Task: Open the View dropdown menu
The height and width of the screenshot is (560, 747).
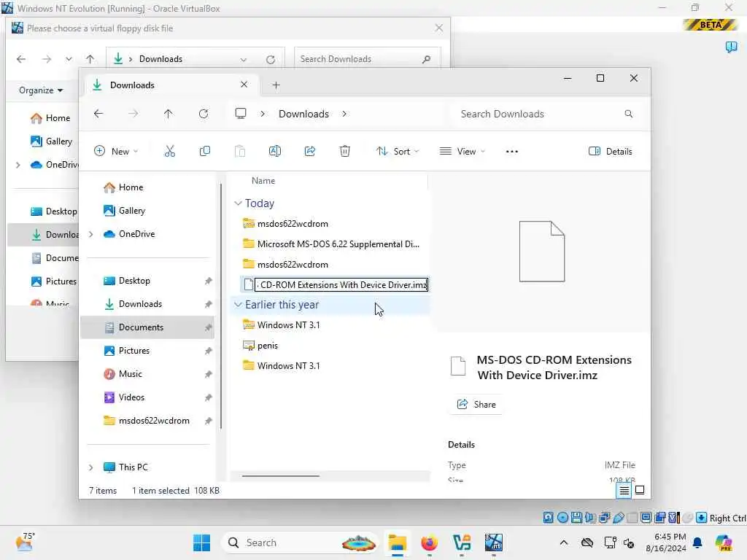Action: (x=462, y=152)
